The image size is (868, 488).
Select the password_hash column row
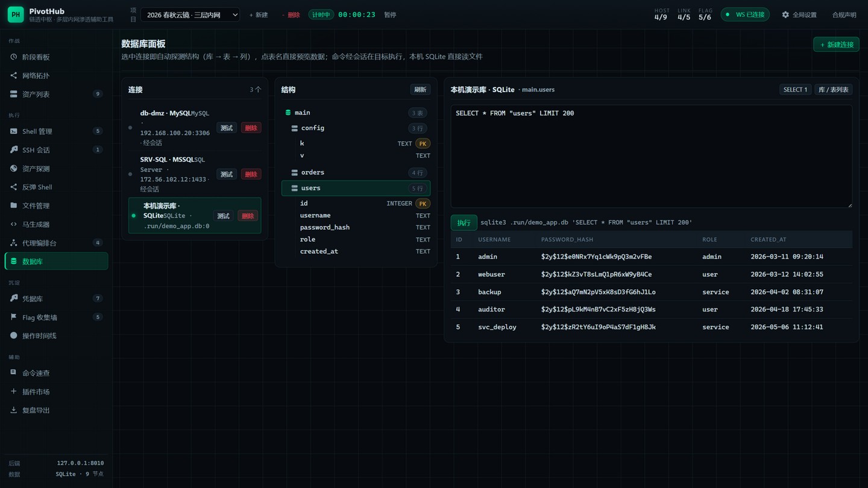click(x=365, y=228)
